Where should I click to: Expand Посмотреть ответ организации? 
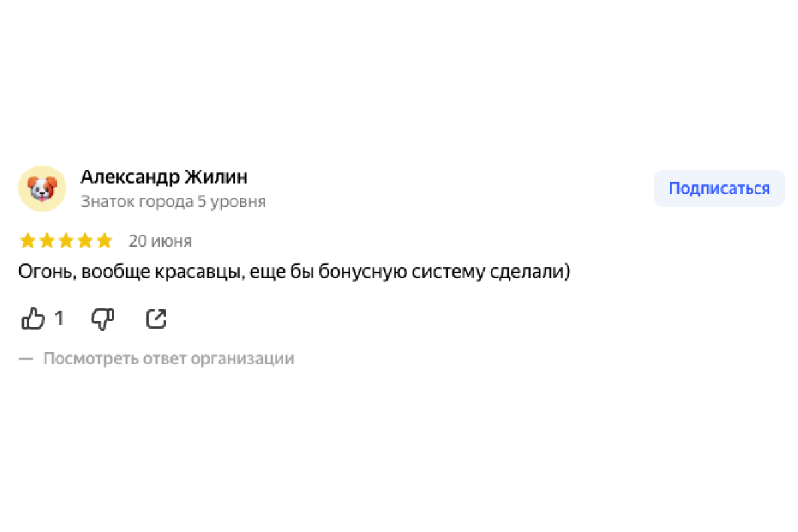tap(168, 359)
